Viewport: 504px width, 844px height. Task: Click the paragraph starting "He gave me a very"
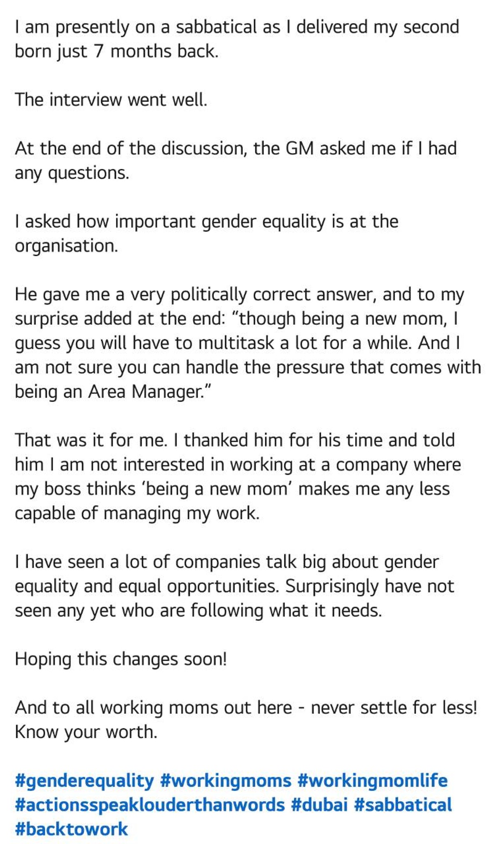click(x=248, y=343)
